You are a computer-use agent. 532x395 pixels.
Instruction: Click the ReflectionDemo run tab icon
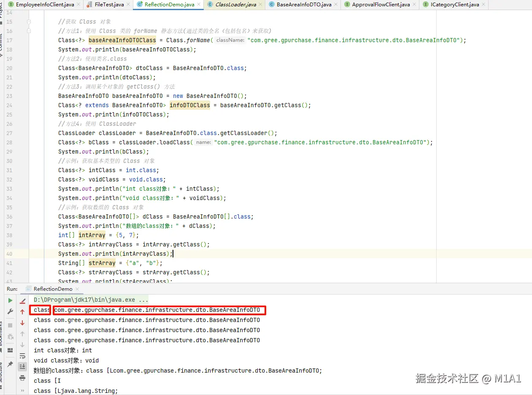point(29,289)
